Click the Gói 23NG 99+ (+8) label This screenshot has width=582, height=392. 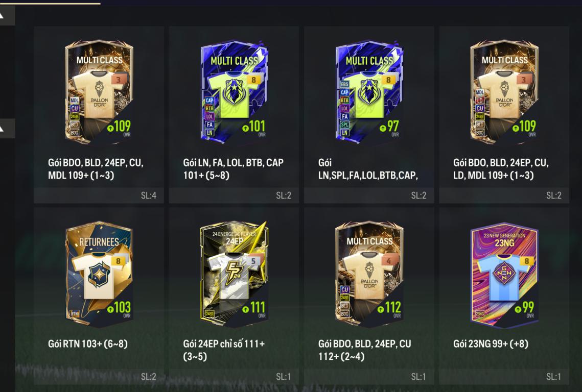[x=491, y=344]
